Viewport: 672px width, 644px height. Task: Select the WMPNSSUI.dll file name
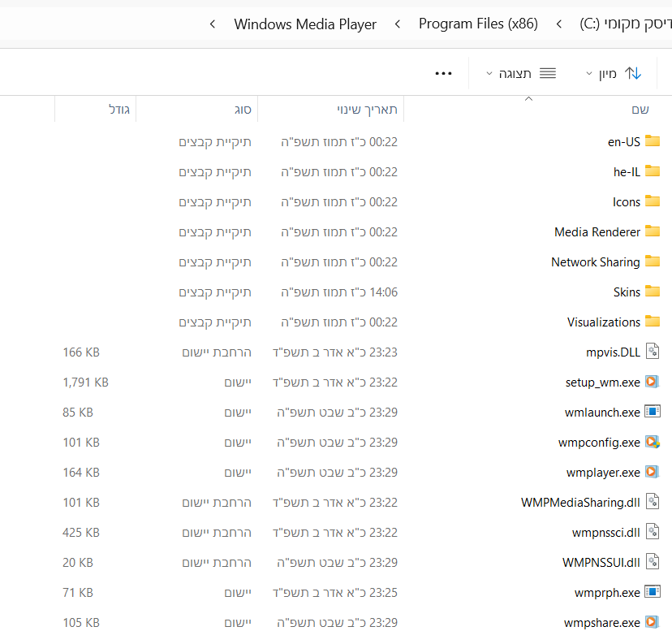pyautogui.click(x=601, y=562)
